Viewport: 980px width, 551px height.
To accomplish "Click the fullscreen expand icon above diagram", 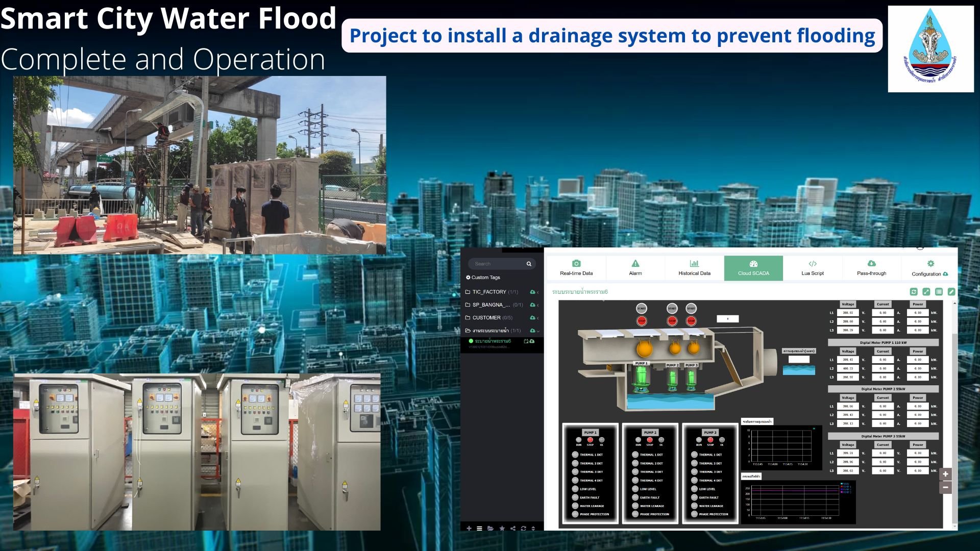I will coord(926,292).
